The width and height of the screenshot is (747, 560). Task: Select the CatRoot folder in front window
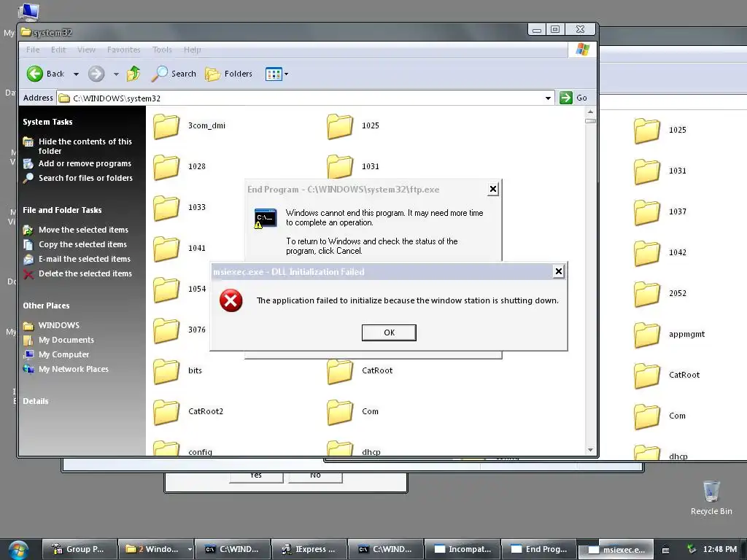tap(340, 371)
